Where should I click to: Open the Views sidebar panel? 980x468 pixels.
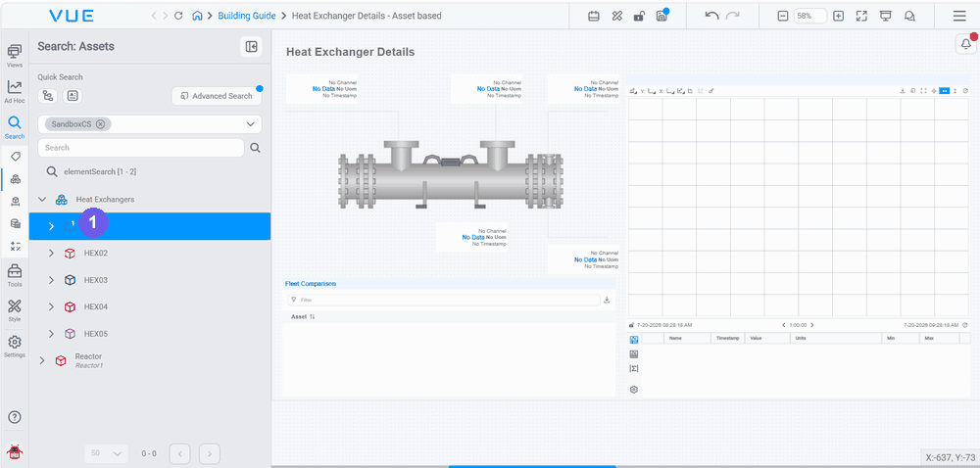pos(15,56)
